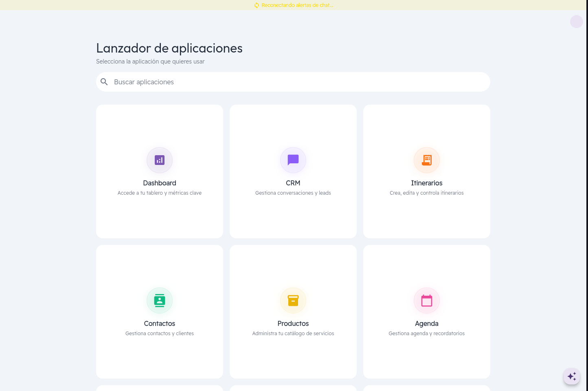Open the green Contactos address book icon
Screen dimensions: 588x391
pyautogui.click(x=160, y=301)
